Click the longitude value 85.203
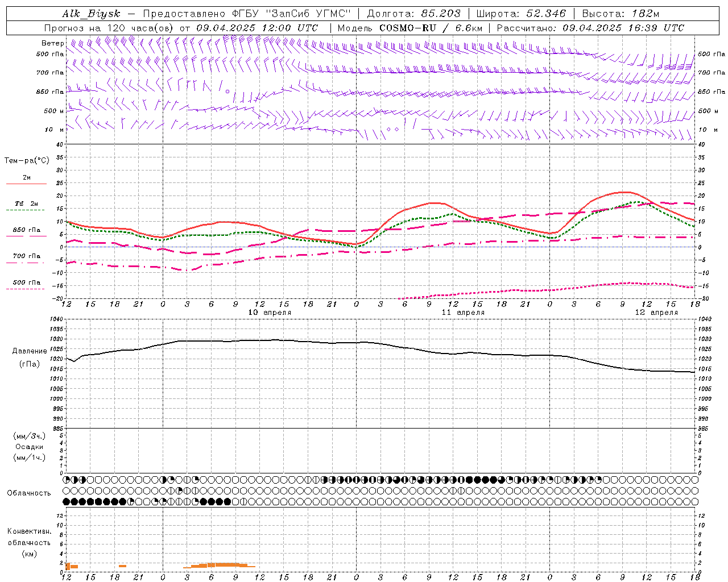 tap(441, 14)
